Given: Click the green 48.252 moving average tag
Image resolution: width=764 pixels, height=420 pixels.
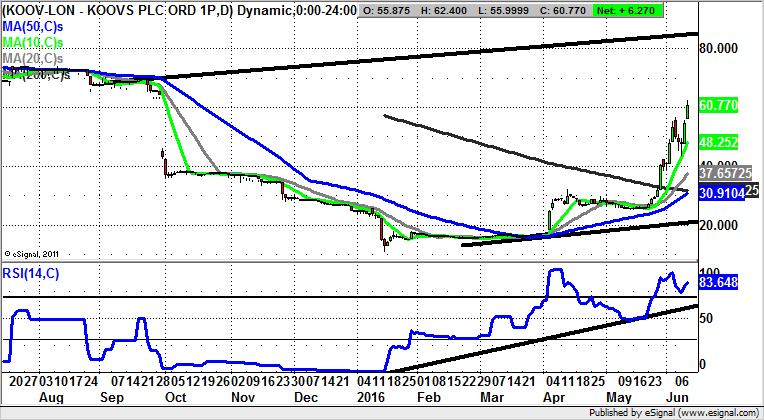Looking at the screenshot, I should pos(719,143).
